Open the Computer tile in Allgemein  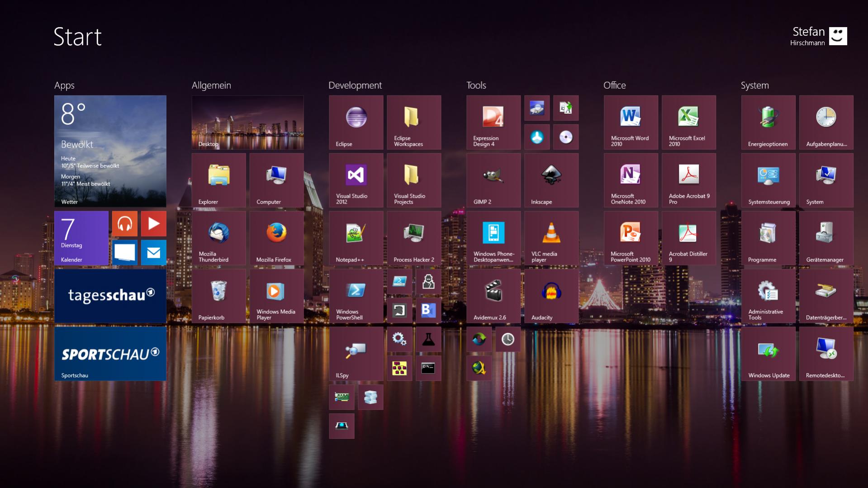point(276,180)
